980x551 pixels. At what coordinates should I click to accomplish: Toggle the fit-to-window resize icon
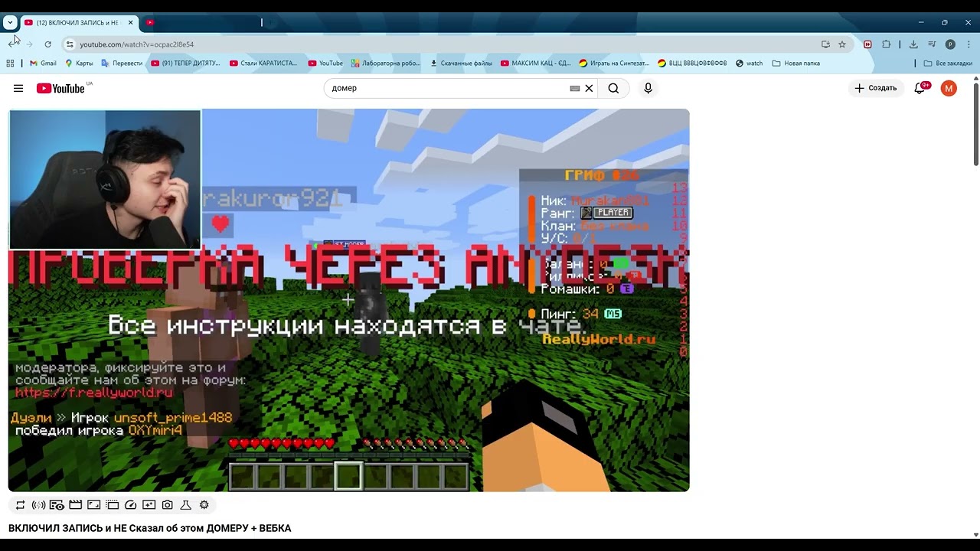click(x=94, y=505)
